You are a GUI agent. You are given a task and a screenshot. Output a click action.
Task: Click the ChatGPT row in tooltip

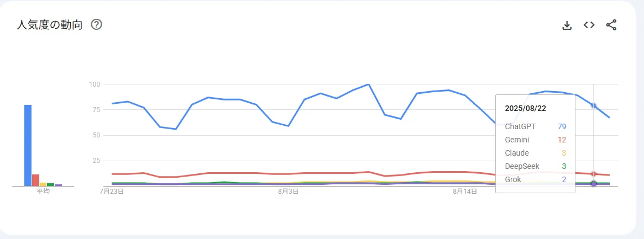point(535,126)
